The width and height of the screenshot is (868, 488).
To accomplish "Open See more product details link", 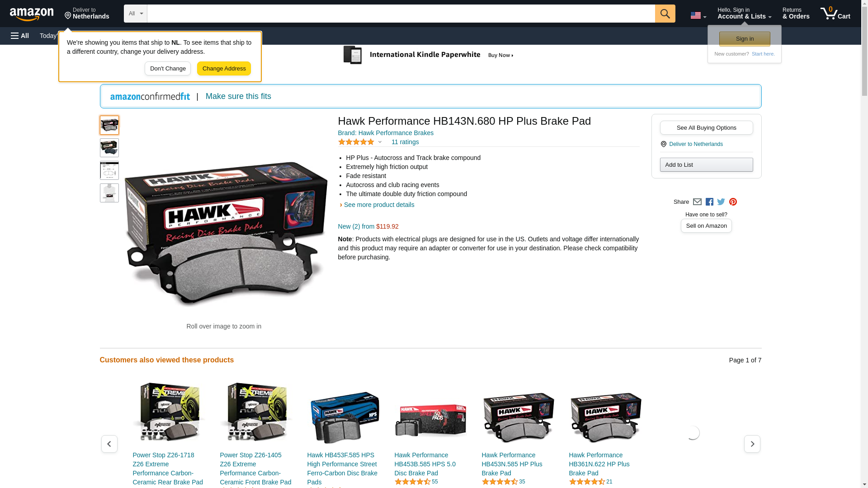I will coord(379,205).
